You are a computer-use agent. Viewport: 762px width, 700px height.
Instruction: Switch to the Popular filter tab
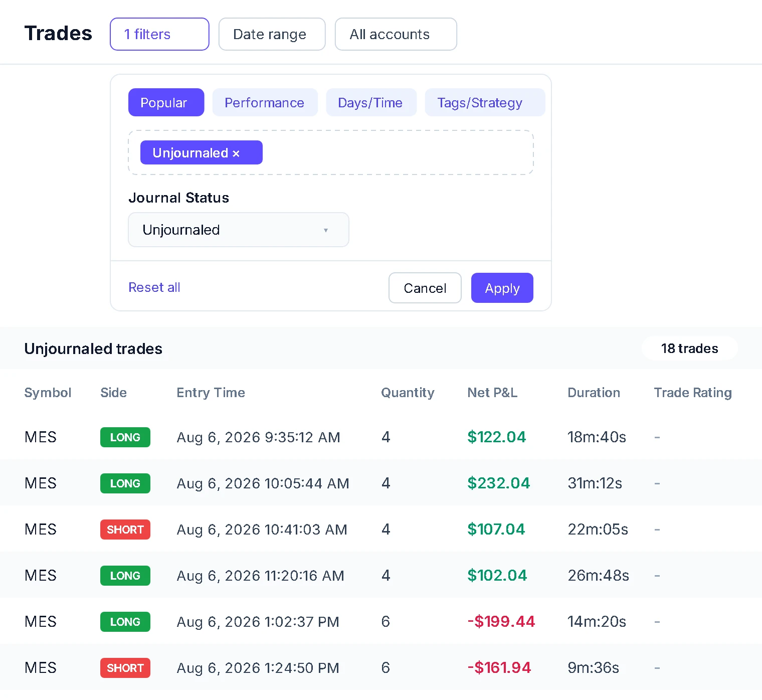(x=166, y=102)
